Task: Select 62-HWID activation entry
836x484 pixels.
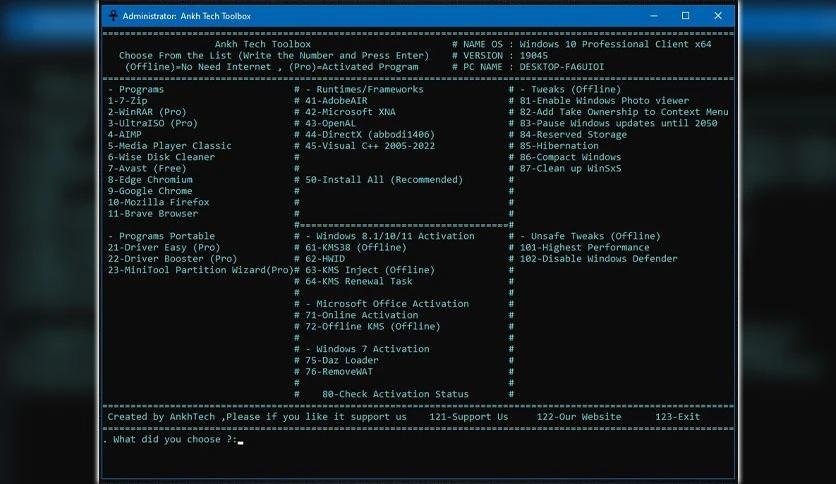Action: point(325,259)
